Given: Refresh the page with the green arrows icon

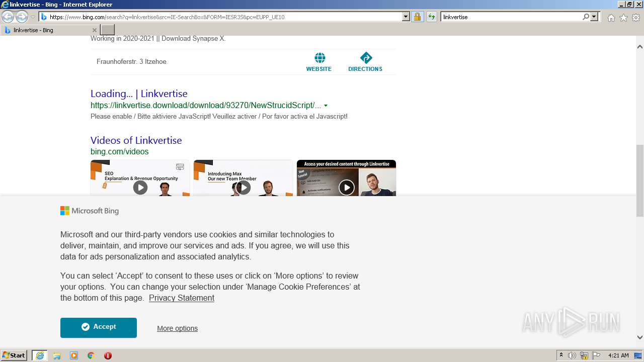Looking at the screenshot, I should point(431,17).
